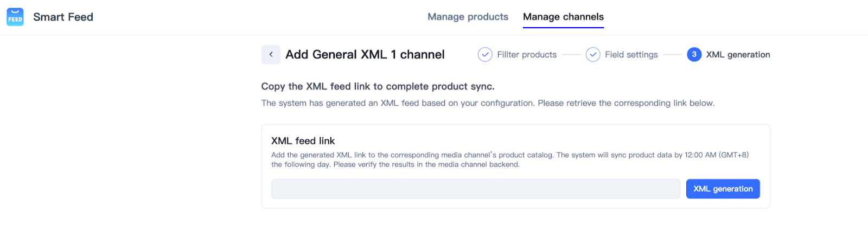Click connector line after Filter products step

tap(571, 55)
